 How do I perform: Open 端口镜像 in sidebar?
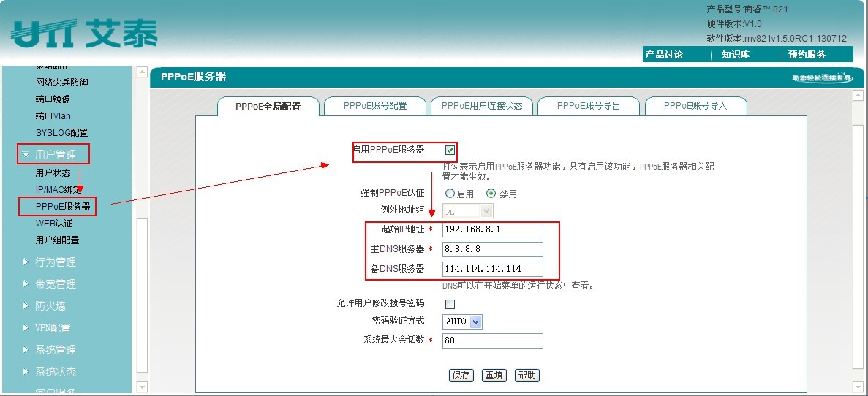[53, 99]
